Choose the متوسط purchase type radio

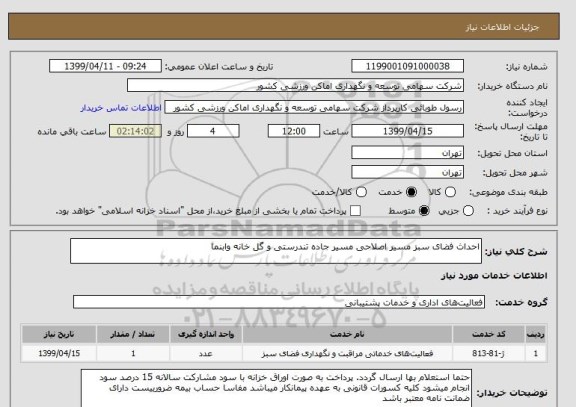[424, 211]
